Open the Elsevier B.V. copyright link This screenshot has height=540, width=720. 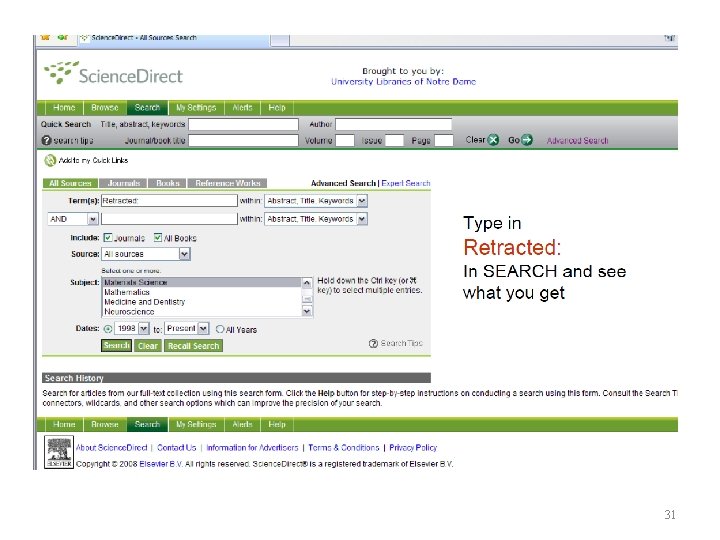point(161,464)
